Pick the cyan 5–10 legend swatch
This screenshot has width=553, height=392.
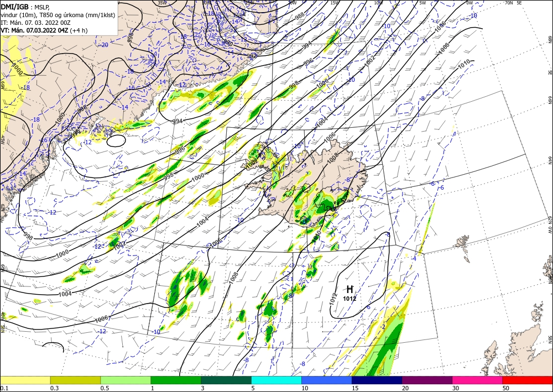click(276, 380)
